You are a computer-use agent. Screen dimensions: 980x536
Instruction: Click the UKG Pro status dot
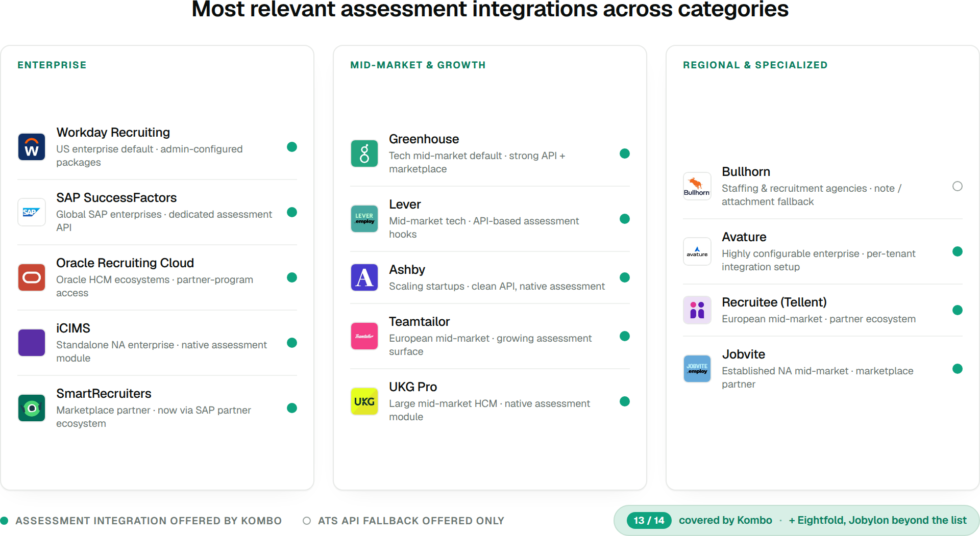625,401
